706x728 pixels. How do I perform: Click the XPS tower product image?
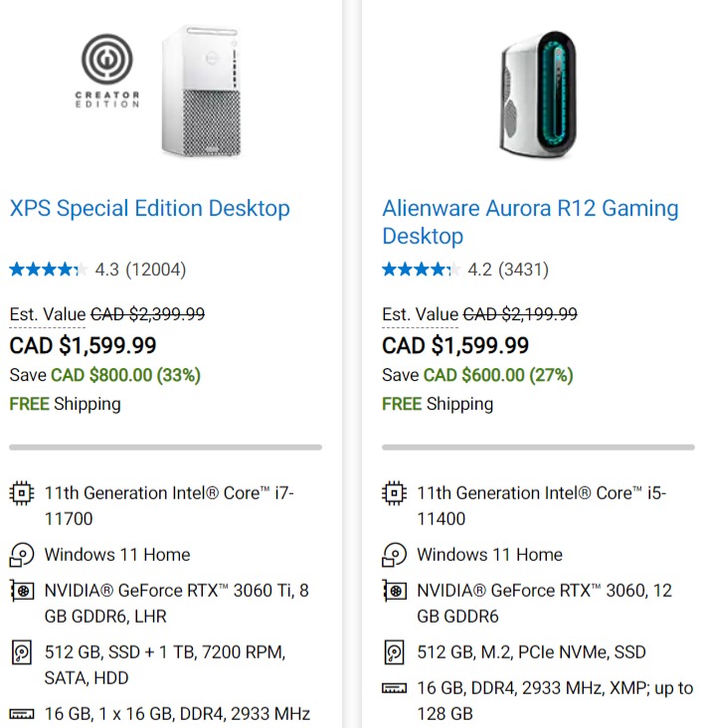pos(202,91)
